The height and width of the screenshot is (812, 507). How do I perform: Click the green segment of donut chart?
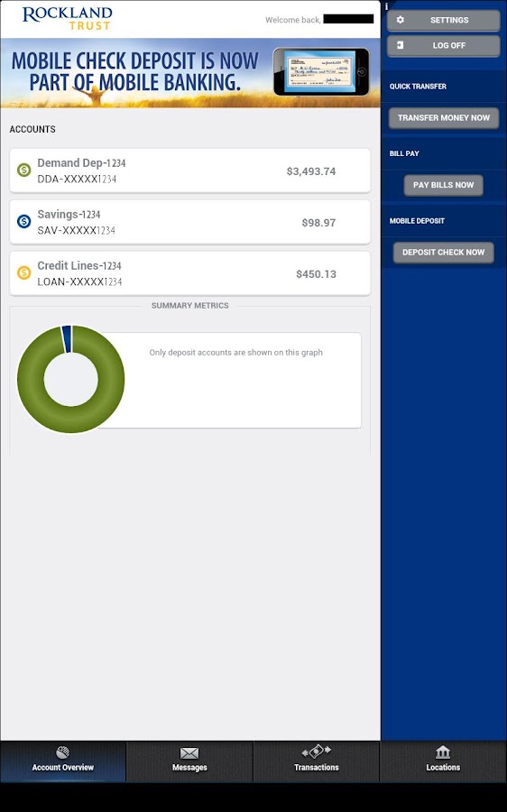click(71, 420)
